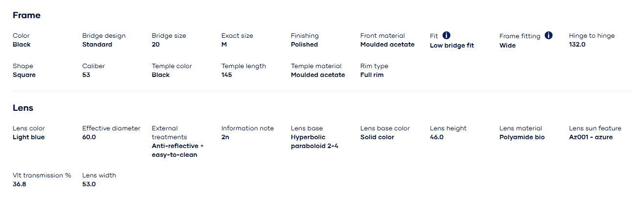Click the Square shape value
Screen dimensions: 644x199
click(24, 75)
